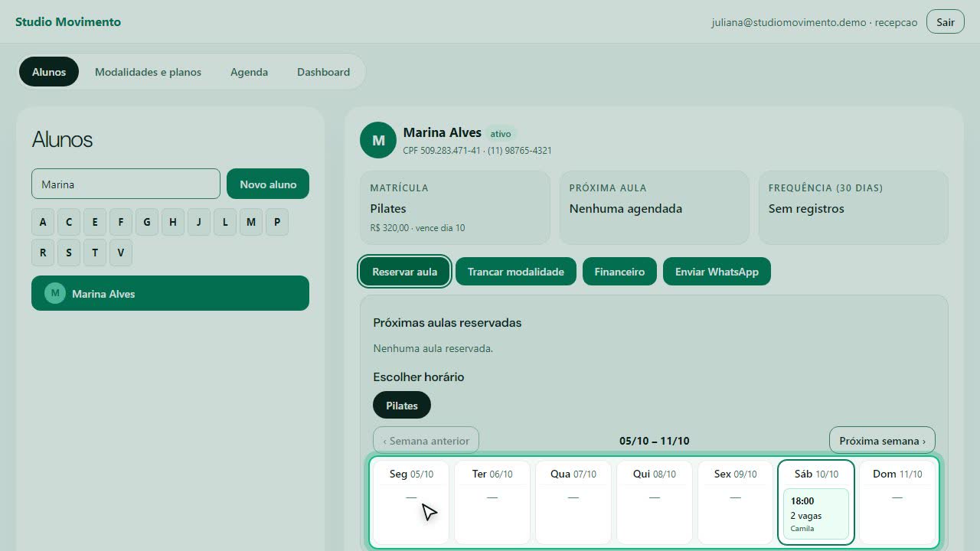
Task: Filter students by letter H
Action: tap(173, 222)
